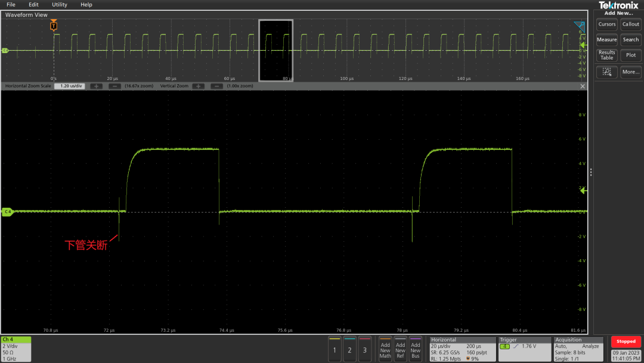This screenshot has width=644, height=363.
Task: Click Add New Math button
Action: tap(385, 350)
